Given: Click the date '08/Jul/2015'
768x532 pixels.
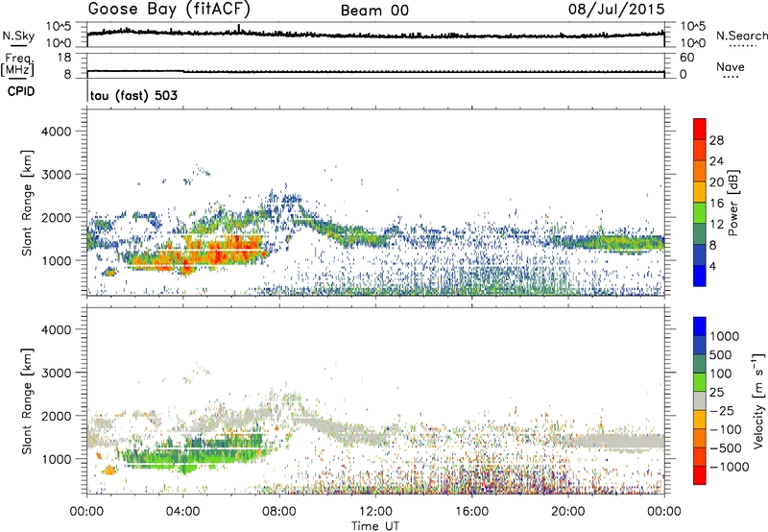Looking at the screenshot, I should [616, 9].
